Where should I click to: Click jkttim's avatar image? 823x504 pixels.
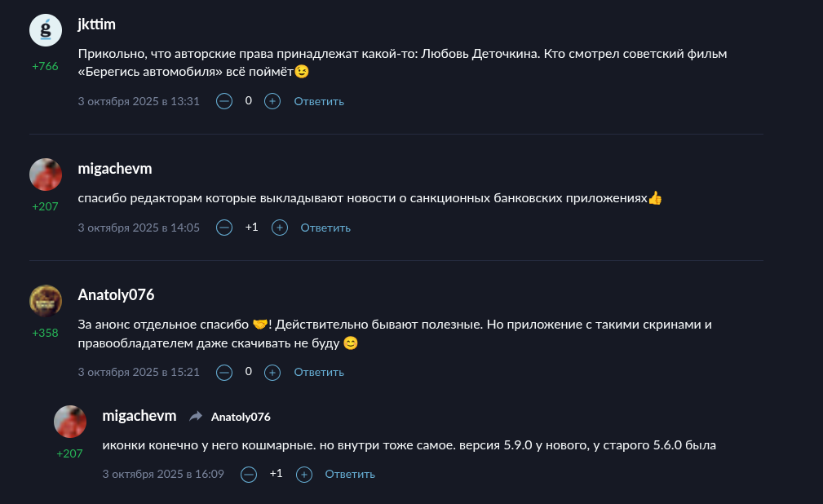pyautogui.click(x=46, y=30)
